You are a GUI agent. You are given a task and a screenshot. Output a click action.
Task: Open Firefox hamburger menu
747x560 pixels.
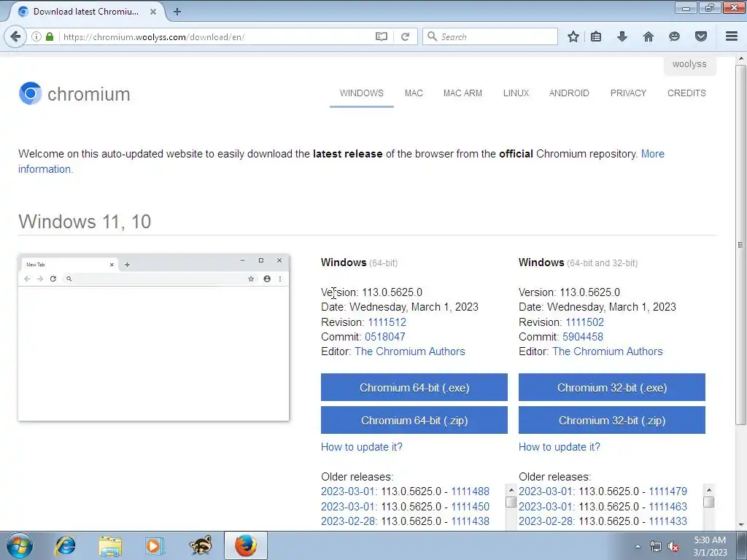point(732,36)
